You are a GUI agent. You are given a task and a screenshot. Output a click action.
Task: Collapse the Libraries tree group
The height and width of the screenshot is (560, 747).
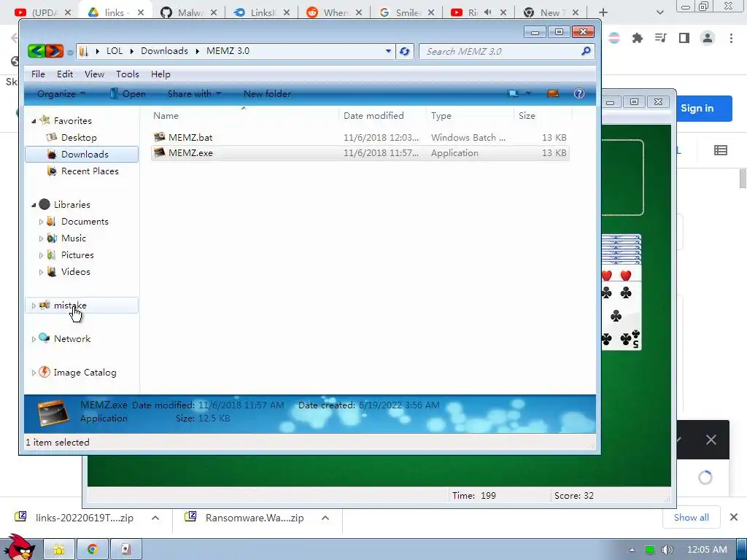pyautogui.click(x=34, y=205)
